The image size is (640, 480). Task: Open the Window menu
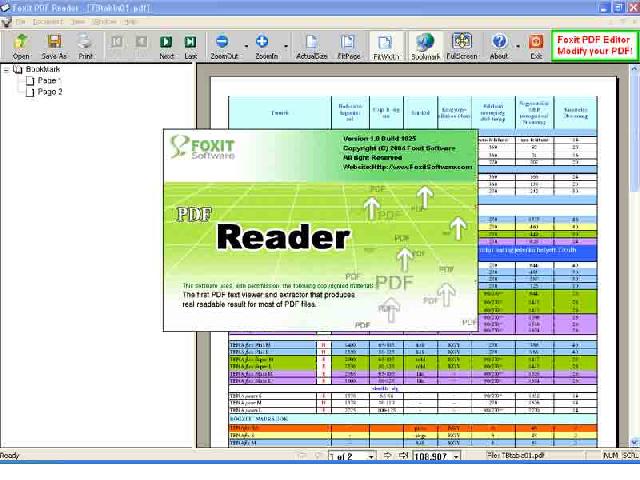tap(104, 22)
